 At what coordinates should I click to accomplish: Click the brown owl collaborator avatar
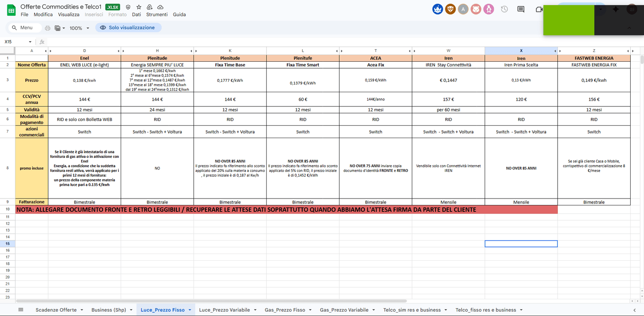(450, 9)
